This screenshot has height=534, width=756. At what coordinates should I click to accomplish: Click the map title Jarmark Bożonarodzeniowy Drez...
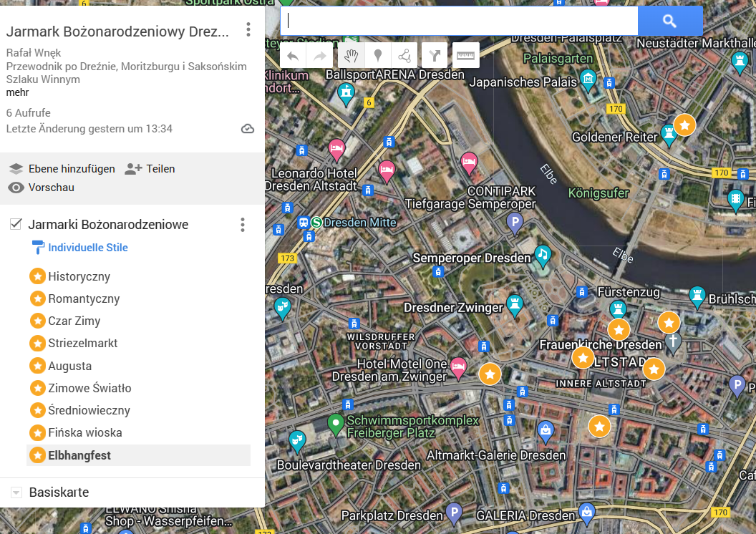point(117,31)
